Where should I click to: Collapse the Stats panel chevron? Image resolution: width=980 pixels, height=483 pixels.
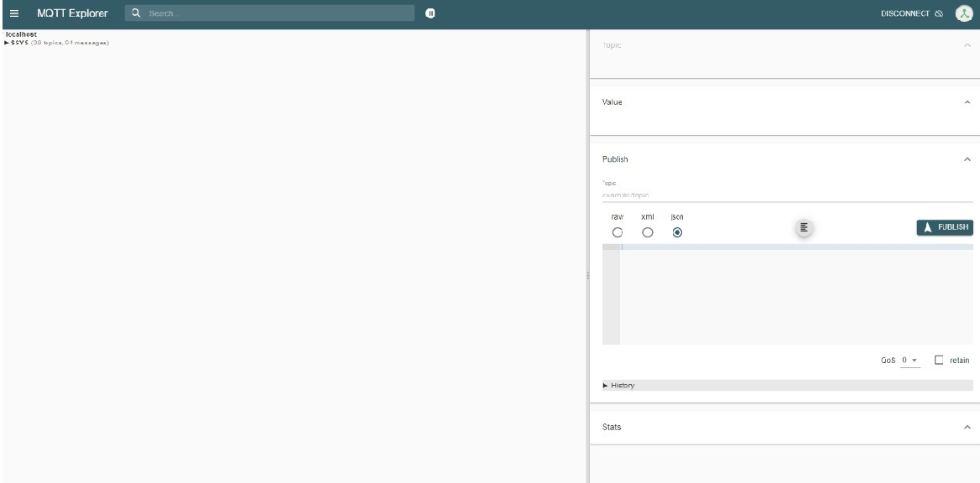(968, 428)
